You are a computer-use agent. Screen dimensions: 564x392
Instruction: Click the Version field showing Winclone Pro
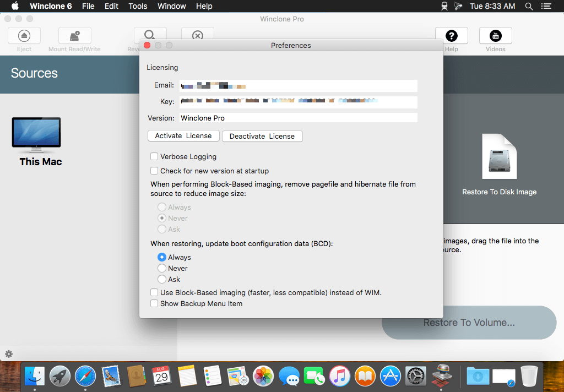299,118
